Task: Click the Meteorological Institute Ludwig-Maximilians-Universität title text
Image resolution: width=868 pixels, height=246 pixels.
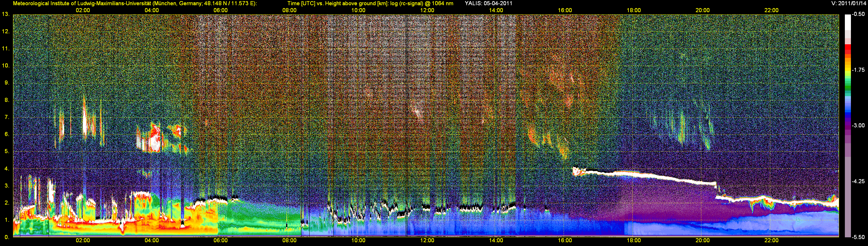Action: coord(135,3)
